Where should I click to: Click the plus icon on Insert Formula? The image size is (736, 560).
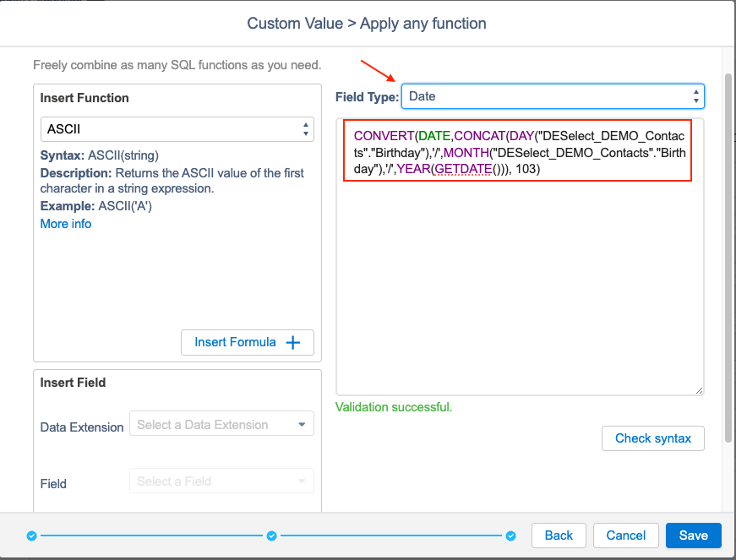[293, 342]
